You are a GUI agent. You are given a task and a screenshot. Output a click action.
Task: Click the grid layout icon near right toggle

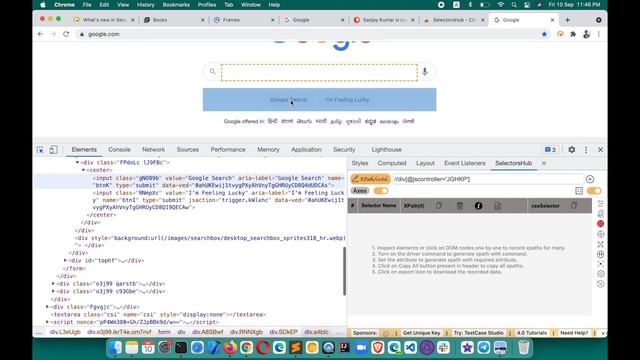tap(579, 191)
